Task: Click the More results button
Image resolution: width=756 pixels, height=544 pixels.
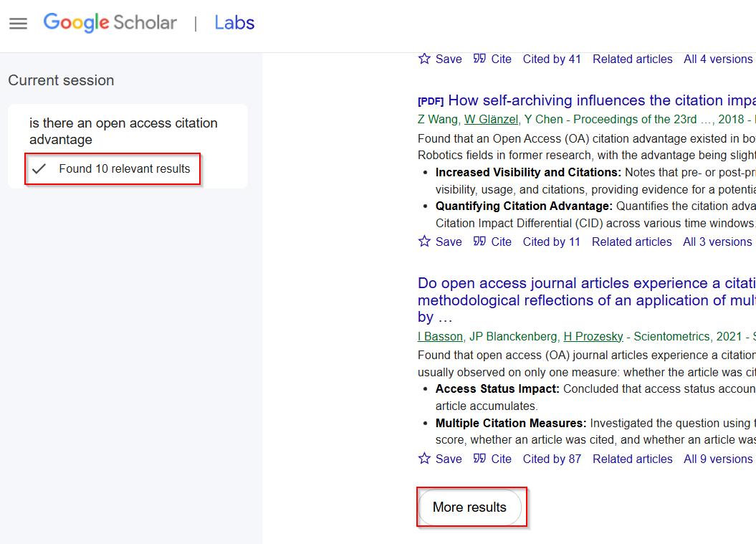Action: click(x=471, y=507)
